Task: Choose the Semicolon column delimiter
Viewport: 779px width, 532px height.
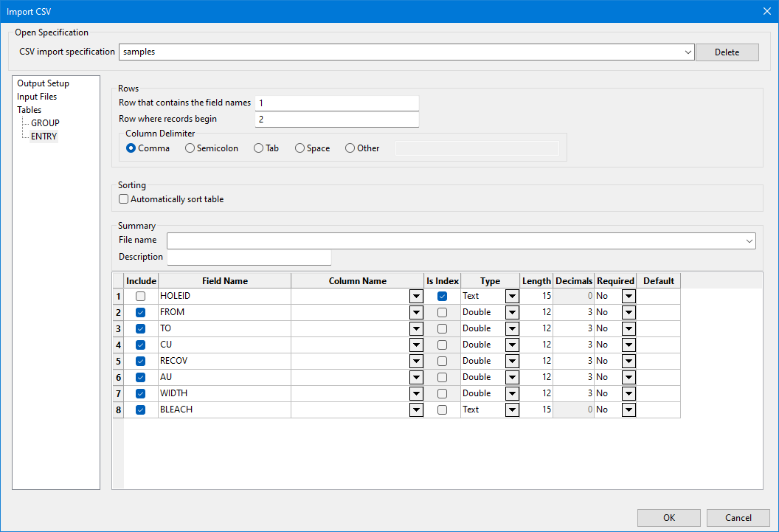Action: pyautogui.click(x=190, y=148)
